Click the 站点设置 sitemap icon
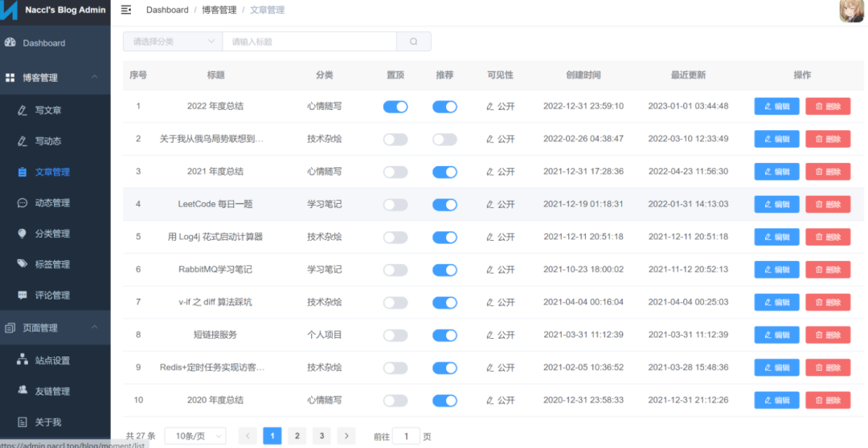Image resolution: width=868 pixels, height=448 pixels. [23, 360]
